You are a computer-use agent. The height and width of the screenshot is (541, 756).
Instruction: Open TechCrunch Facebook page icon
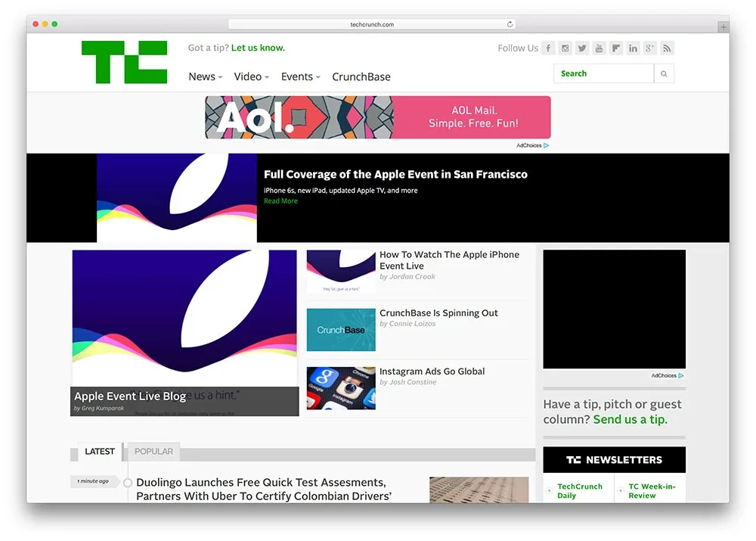coord(548,48)
